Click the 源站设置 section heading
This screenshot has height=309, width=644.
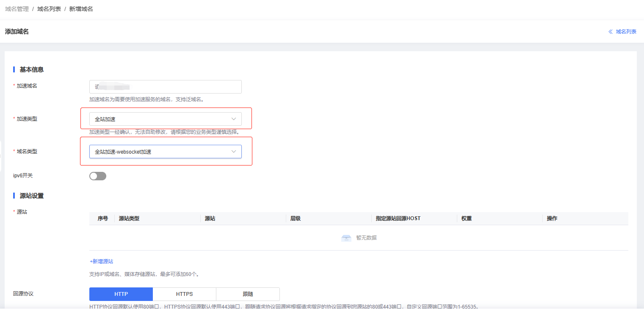(32, 196)
